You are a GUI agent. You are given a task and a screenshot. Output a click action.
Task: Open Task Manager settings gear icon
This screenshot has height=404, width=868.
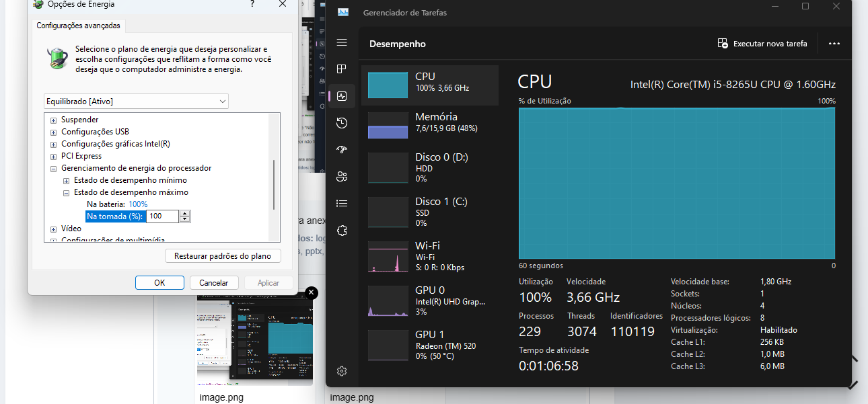(342, 371)
